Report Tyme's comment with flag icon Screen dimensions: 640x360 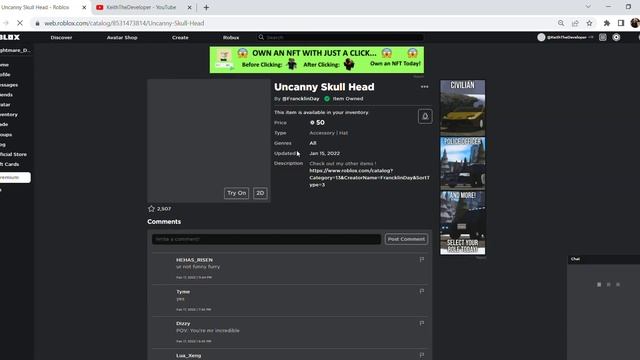[422, 291]
